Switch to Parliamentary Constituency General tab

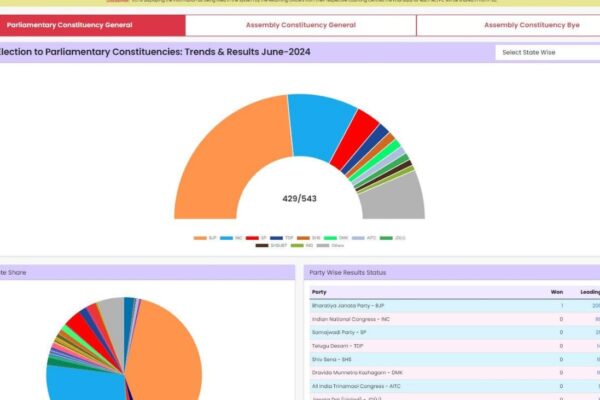(70, 25)
